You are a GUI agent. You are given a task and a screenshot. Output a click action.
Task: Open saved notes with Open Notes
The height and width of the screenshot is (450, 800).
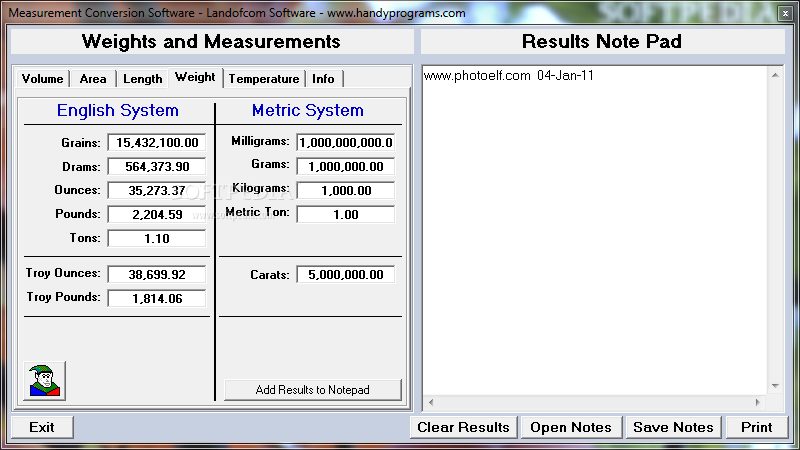coord(571,427)
